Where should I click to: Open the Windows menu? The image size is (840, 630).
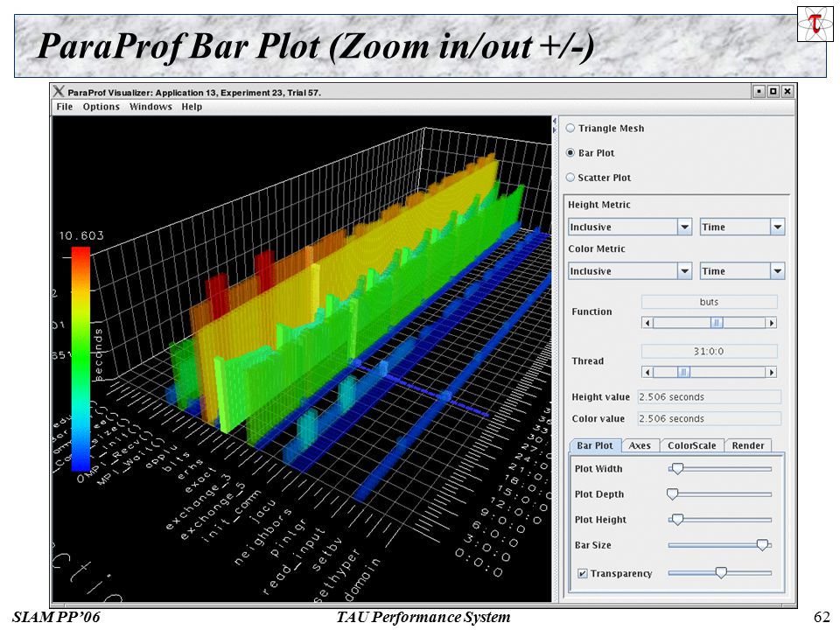click(x=150, y=107)
